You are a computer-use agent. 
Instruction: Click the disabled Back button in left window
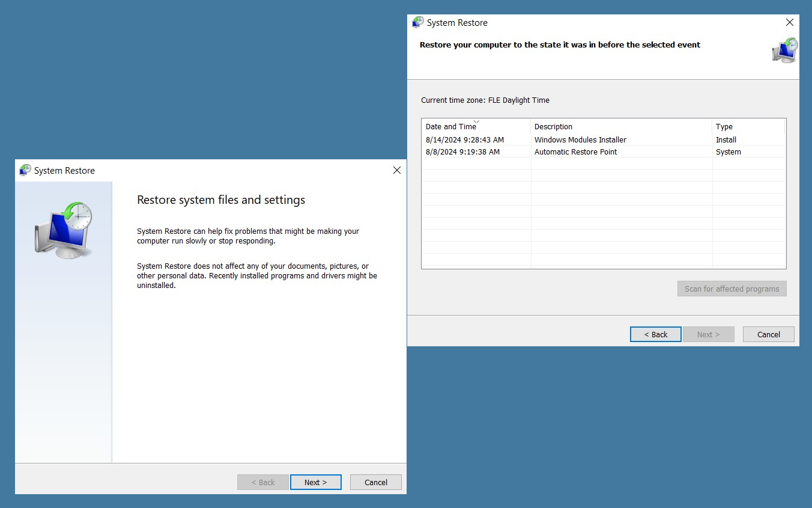point(263,482)
